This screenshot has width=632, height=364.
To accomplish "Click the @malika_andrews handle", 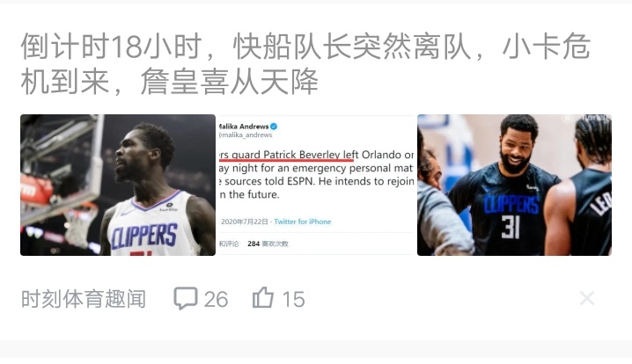I will pyautogui.click(x=246, y=135).
